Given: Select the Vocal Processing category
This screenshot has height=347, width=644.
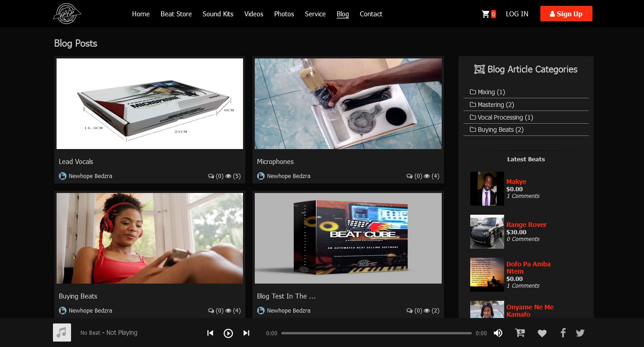Looking at the screenshot, I should [501, 117].
